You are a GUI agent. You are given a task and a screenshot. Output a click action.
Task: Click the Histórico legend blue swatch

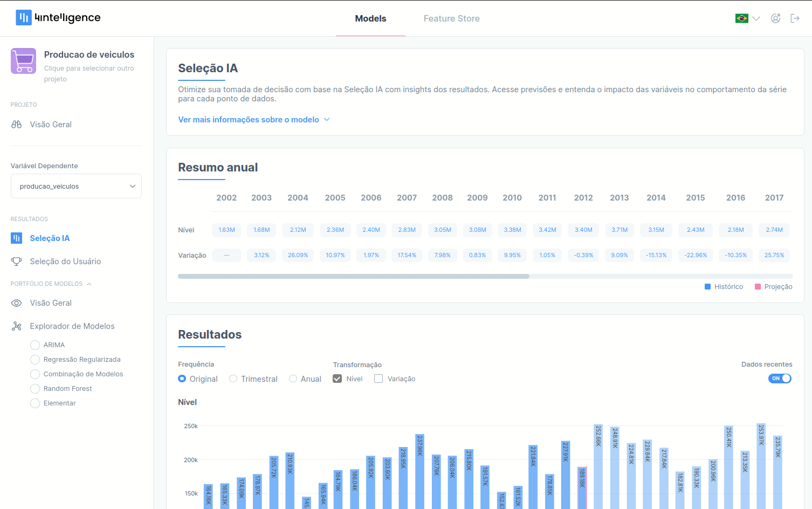pyautogui.click(x=707, y=287)
